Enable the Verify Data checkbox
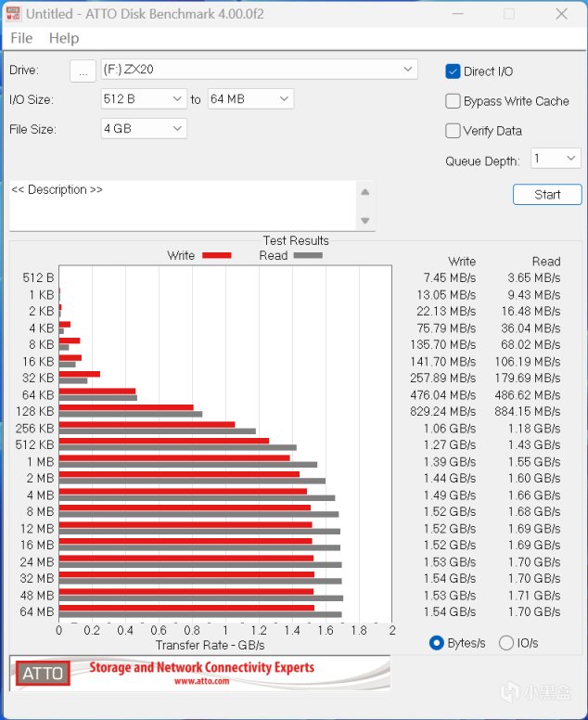588x720 pixels. [x=453, y=131]
